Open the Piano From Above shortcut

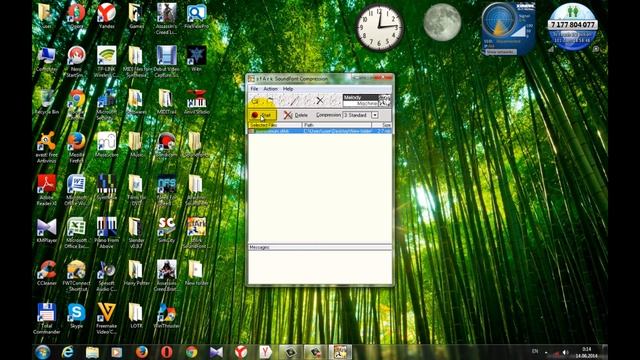pyautogui.click(x=106, y=233)
